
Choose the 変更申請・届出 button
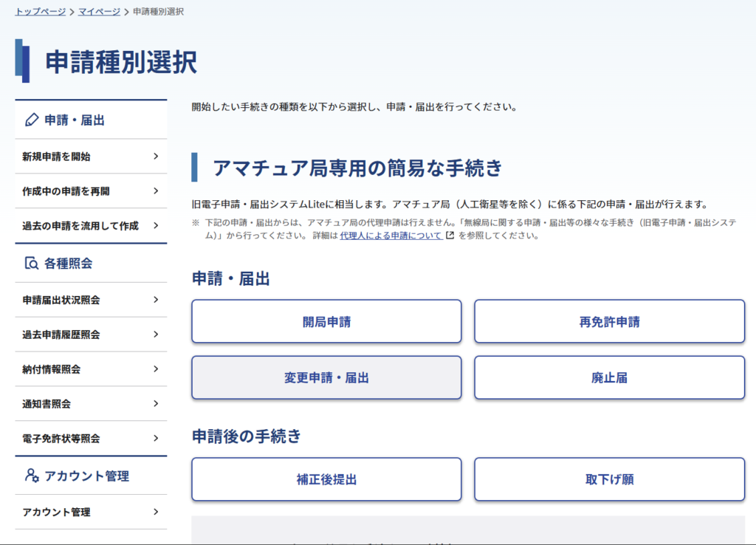coord(326,378)
